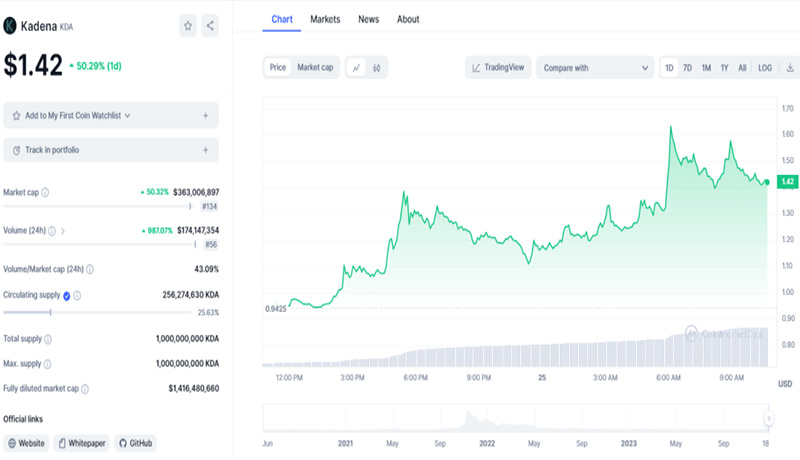
Task: Click the download chart icon
Action: tap(790, 67)
